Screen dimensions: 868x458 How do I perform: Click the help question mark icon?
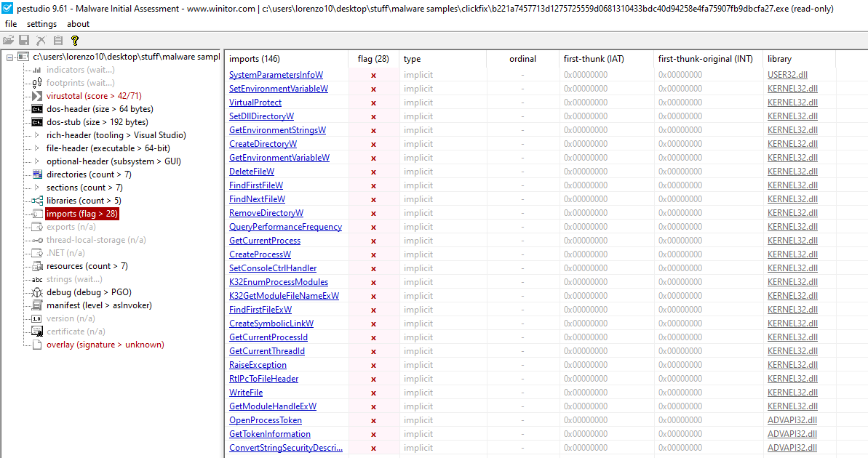75,41
